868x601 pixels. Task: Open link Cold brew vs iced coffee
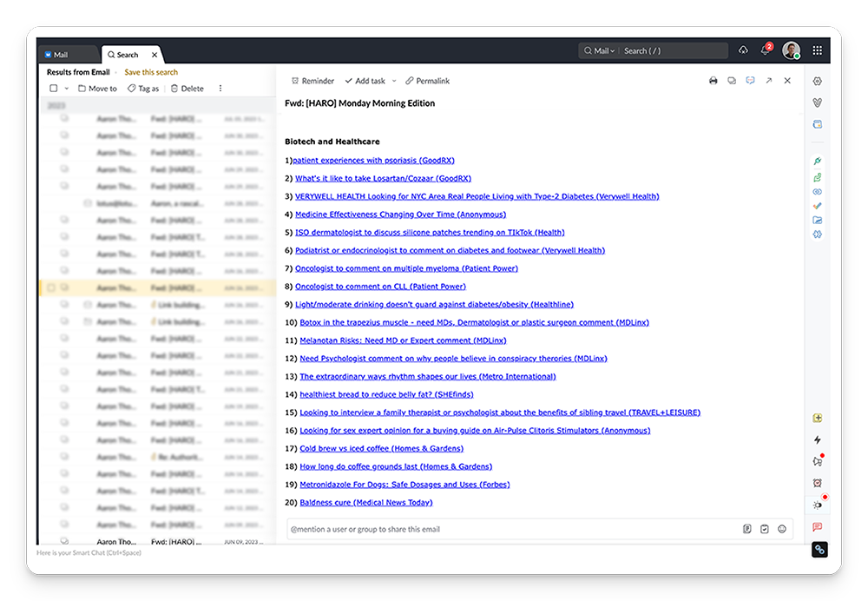pos(381,448)
